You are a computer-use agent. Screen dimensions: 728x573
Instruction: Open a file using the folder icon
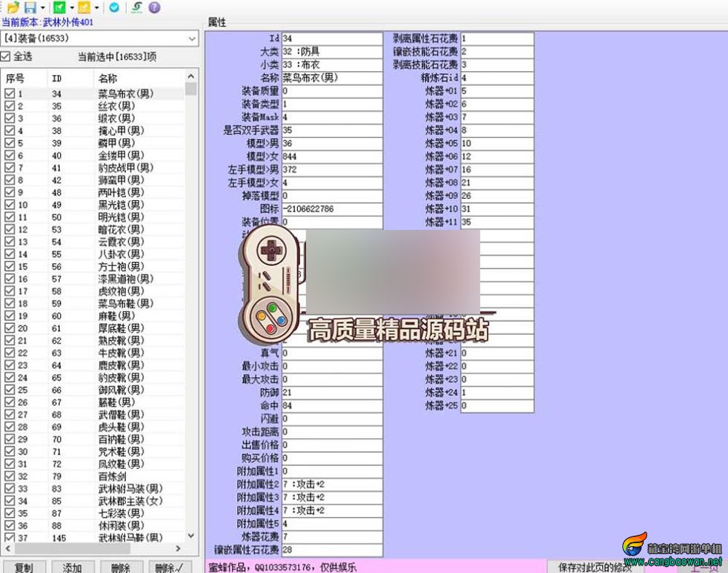click(x=15, y=7)
